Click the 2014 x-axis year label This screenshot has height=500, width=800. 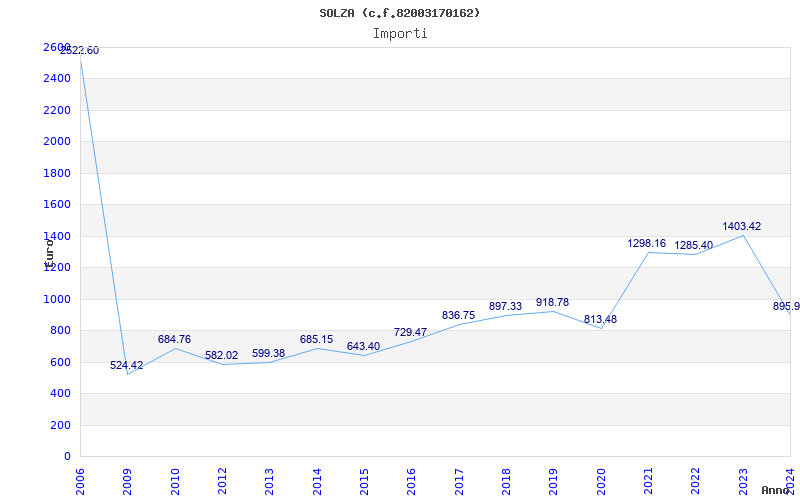coord(317,481)
